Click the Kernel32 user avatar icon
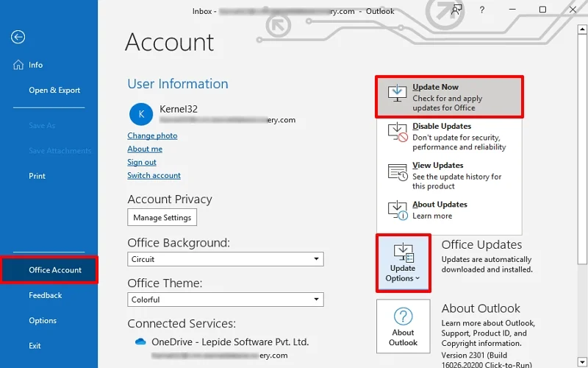The width and height of the screenshot is (588, 368). tap(141, 114)
